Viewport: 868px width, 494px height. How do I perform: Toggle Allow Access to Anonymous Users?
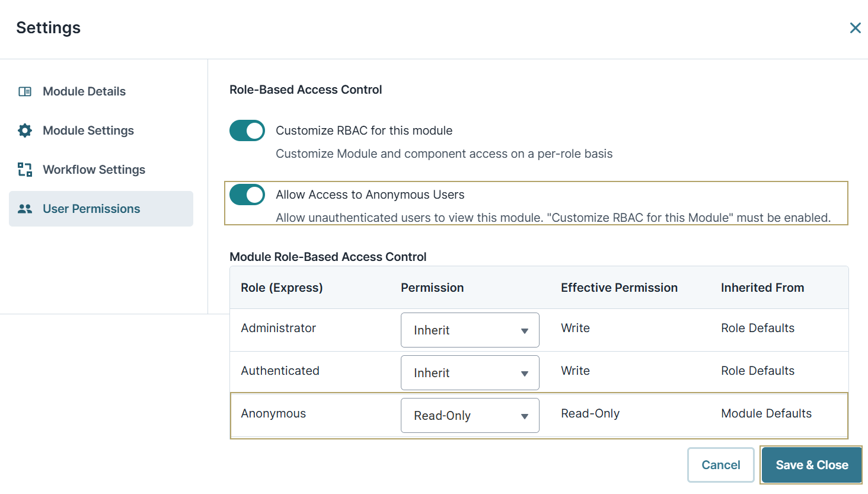click(x=247, y=195)
